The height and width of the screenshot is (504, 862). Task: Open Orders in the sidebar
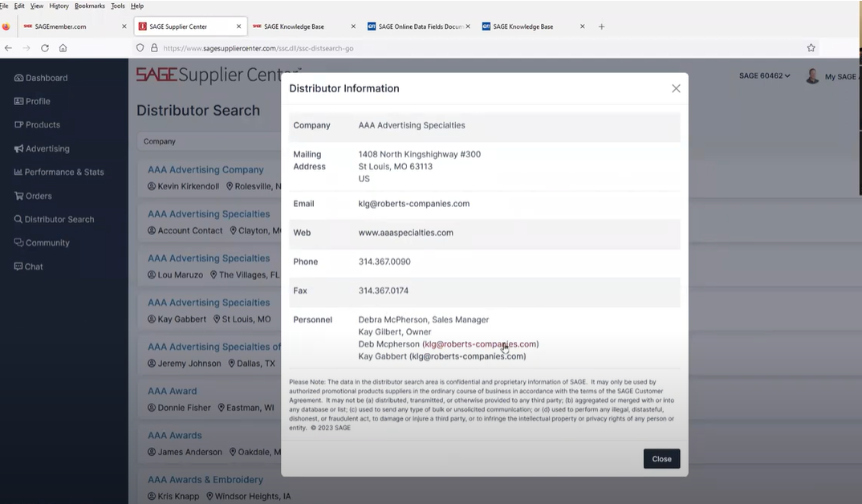click(x=33, y=196)
